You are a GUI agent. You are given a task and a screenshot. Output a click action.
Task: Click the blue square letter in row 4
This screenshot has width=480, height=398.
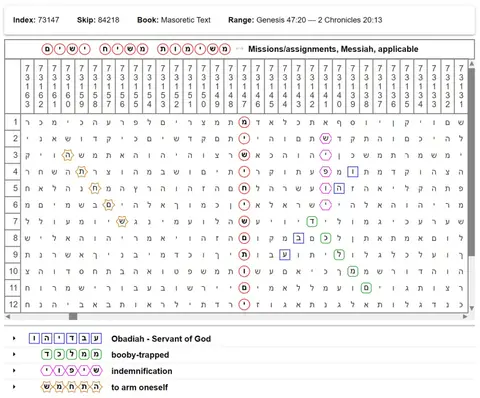353,172
